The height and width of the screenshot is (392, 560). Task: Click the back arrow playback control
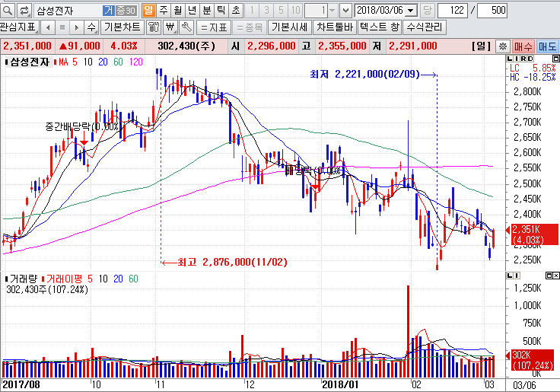tap(46, 27)
